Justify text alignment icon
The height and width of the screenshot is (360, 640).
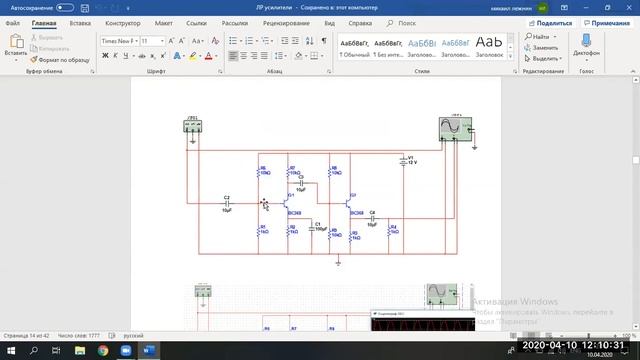[x=264, y=56]
